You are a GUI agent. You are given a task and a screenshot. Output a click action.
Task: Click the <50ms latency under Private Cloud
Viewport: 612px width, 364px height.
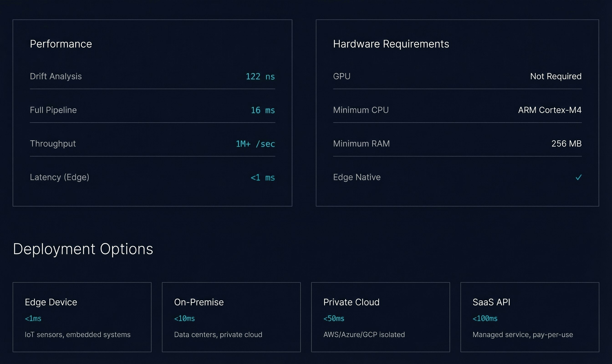[334, 318]
